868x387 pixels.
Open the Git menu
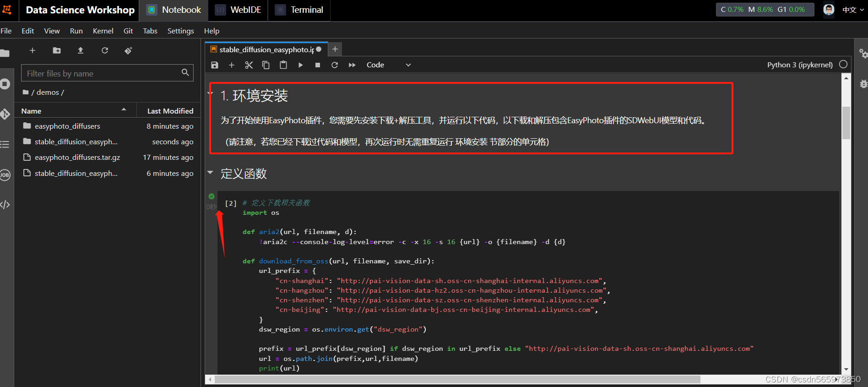[128, 31]
